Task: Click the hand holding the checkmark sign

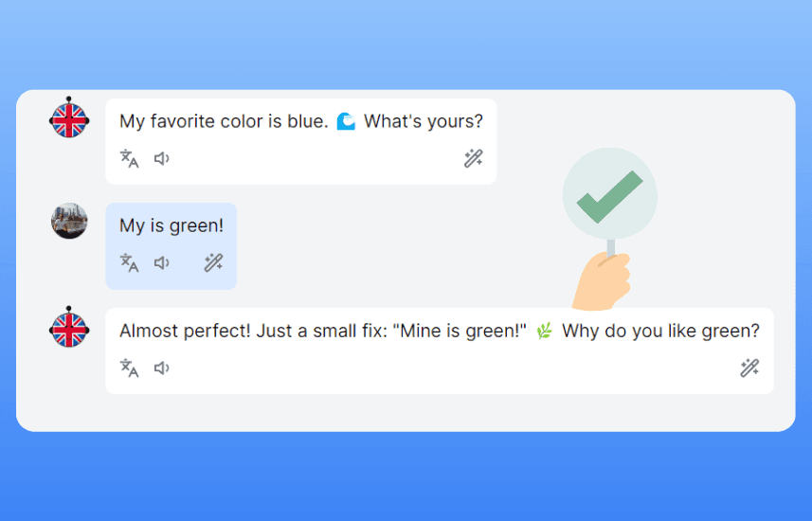Action: 602,281
